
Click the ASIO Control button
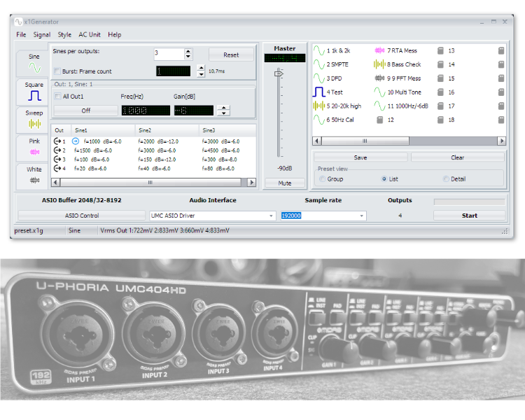coord(82,216)
